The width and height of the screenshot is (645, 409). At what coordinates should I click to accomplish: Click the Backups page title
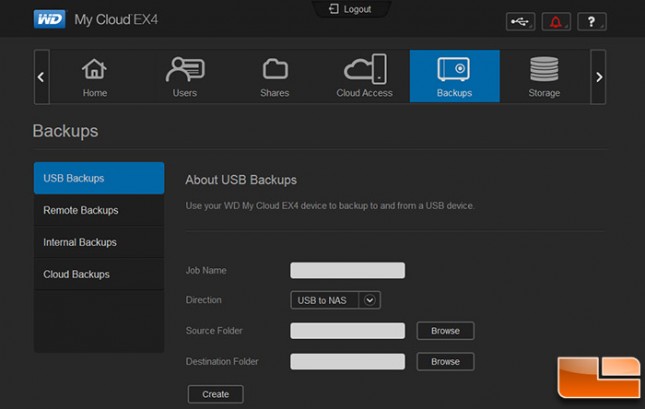(x=65, y=131)
